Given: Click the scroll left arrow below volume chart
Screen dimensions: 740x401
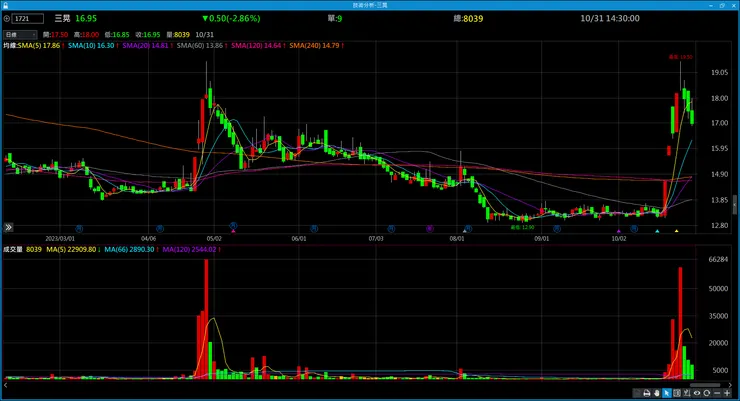Looking at the screenshot, I should 6,385.
